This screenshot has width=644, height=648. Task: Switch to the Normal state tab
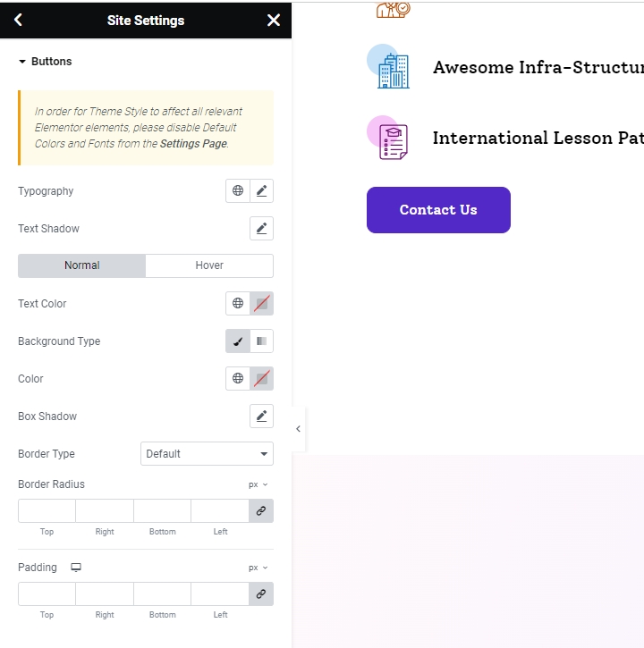[81, 265]
